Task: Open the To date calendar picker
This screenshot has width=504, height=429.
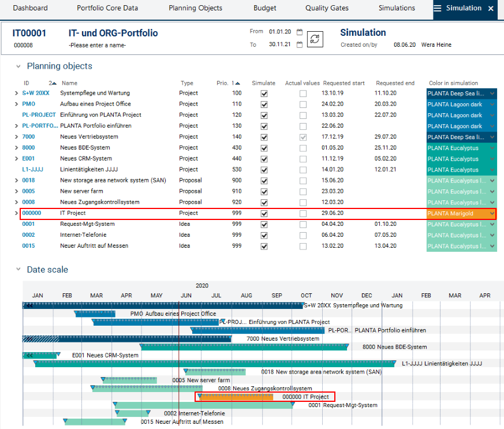Action: point(300,45)
